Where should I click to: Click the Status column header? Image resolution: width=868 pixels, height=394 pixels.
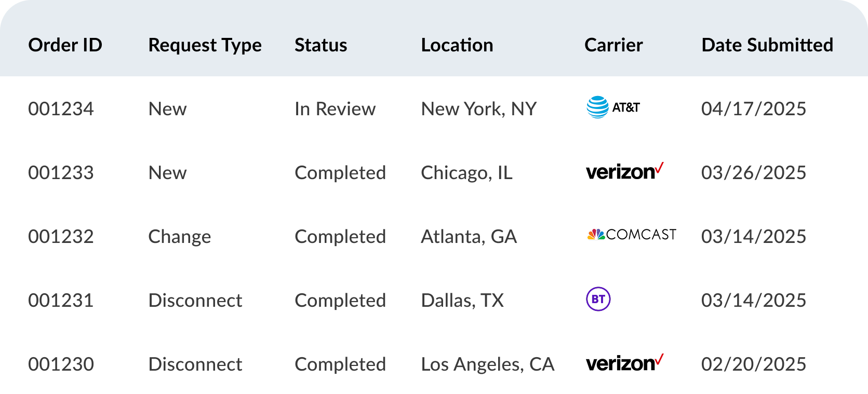(x=321, y=45)
